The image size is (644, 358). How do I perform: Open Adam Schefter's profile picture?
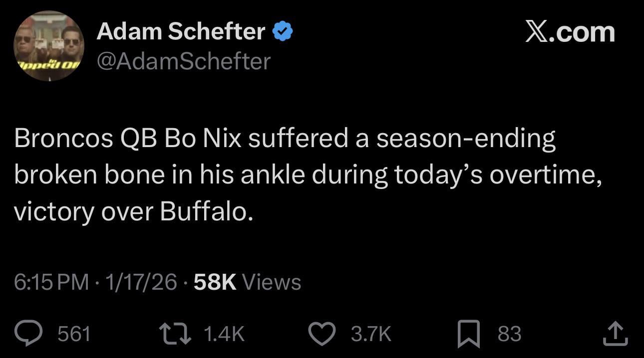click(48, 46)
